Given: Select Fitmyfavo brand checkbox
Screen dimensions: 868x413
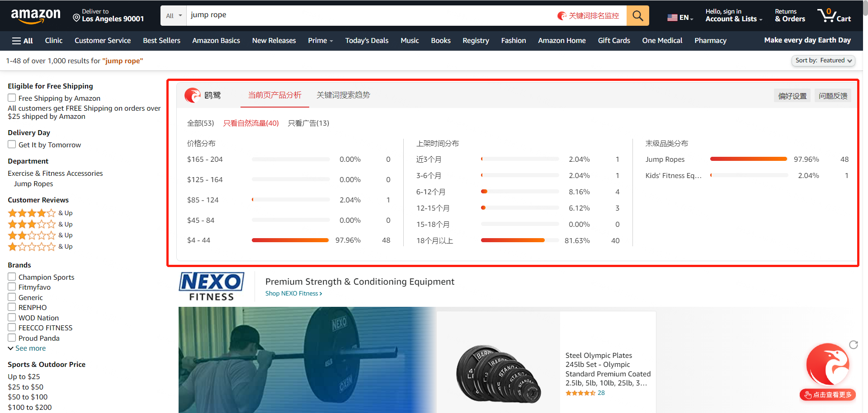Looking at the screenshot, I should (12, 286).
